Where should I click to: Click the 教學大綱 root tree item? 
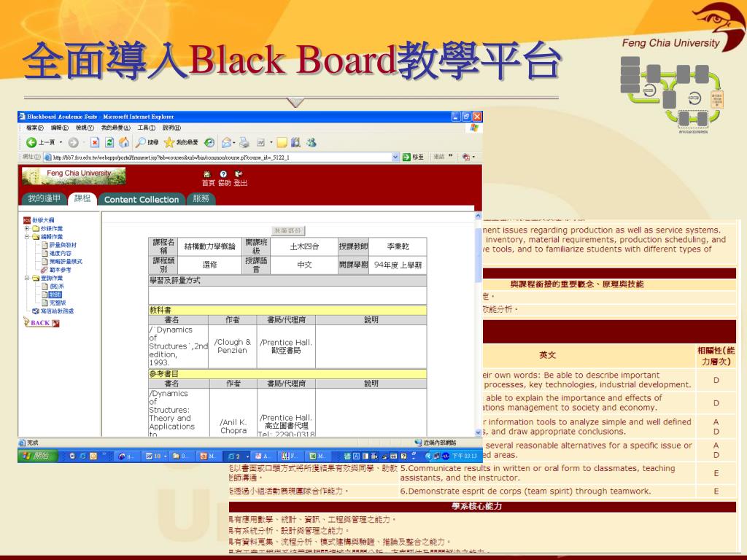click(x=39, y=220)
